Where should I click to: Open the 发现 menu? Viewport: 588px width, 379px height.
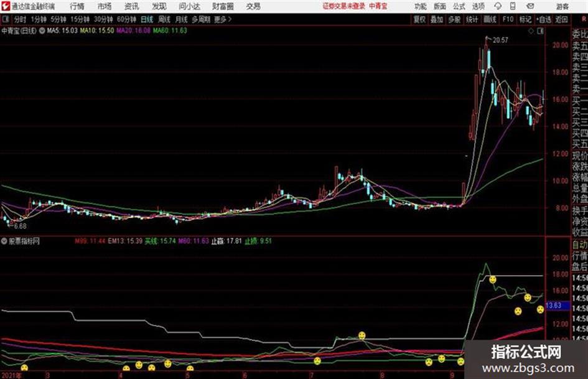(x=159, y=6)
